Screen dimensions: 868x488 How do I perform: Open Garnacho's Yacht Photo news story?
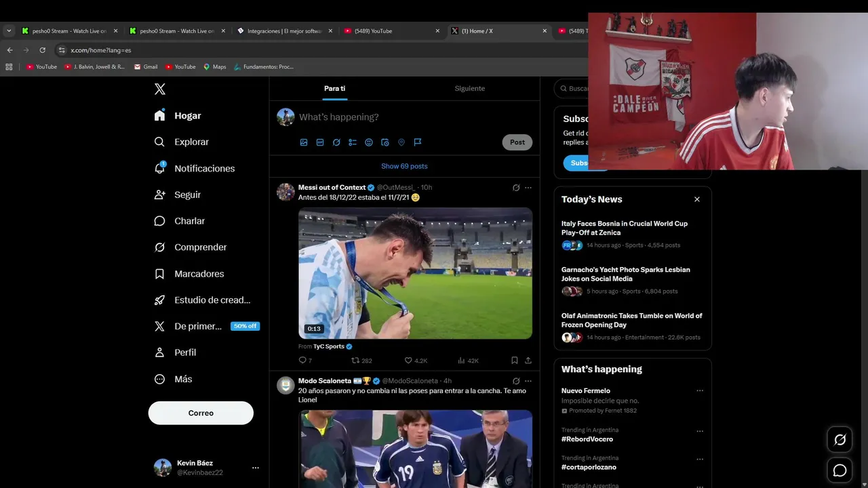click(632, 281)
